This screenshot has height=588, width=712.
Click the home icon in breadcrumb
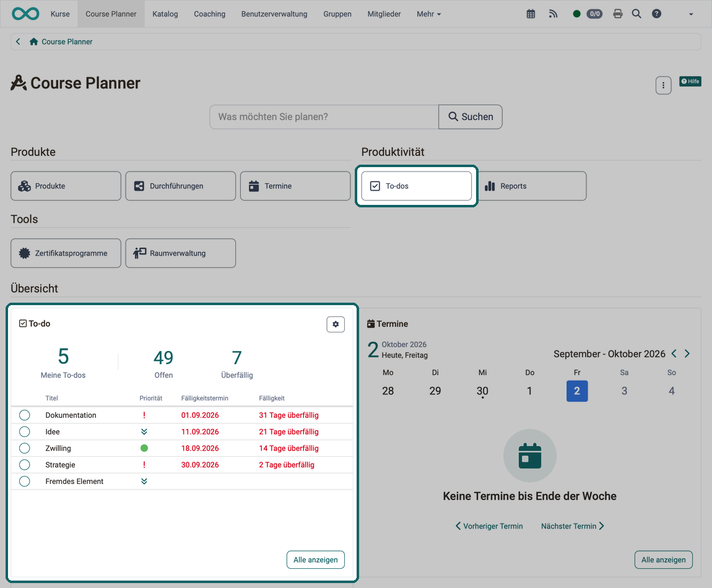pos(33,41)
